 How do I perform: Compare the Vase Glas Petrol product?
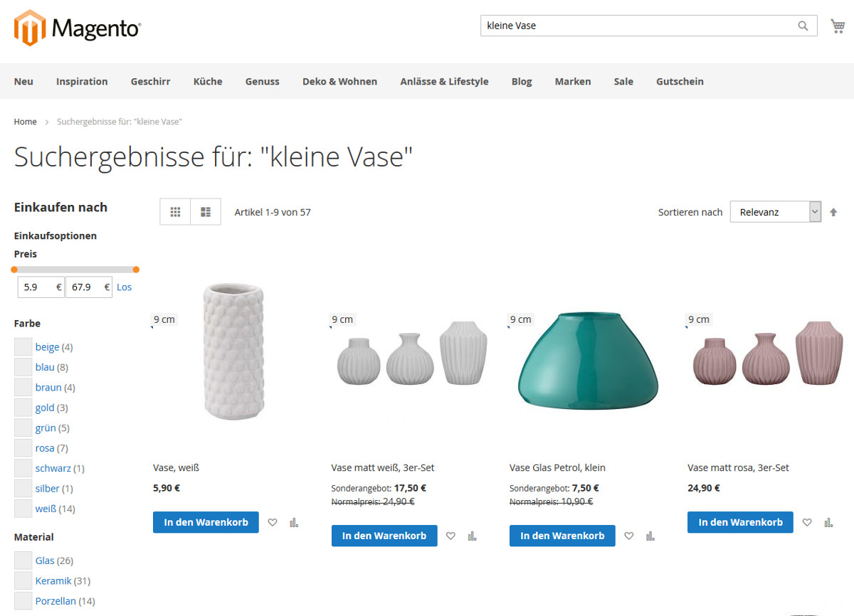pos(650,536)
